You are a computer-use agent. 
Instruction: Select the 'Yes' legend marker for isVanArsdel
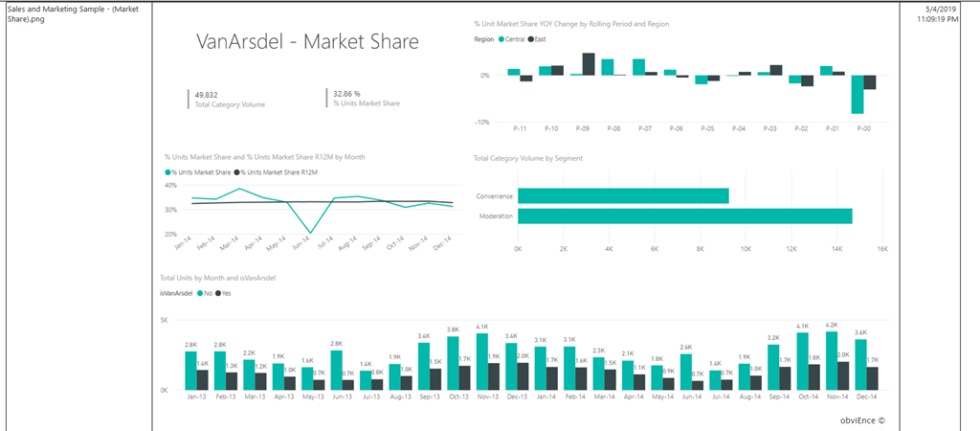pyautogui.click(x=218, y=293)
